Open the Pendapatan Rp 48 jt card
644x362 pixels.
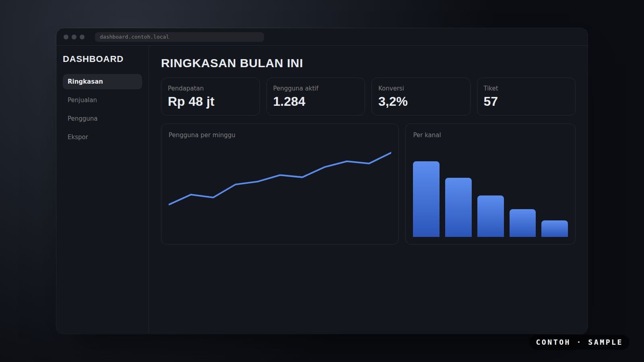coord(211,97)
